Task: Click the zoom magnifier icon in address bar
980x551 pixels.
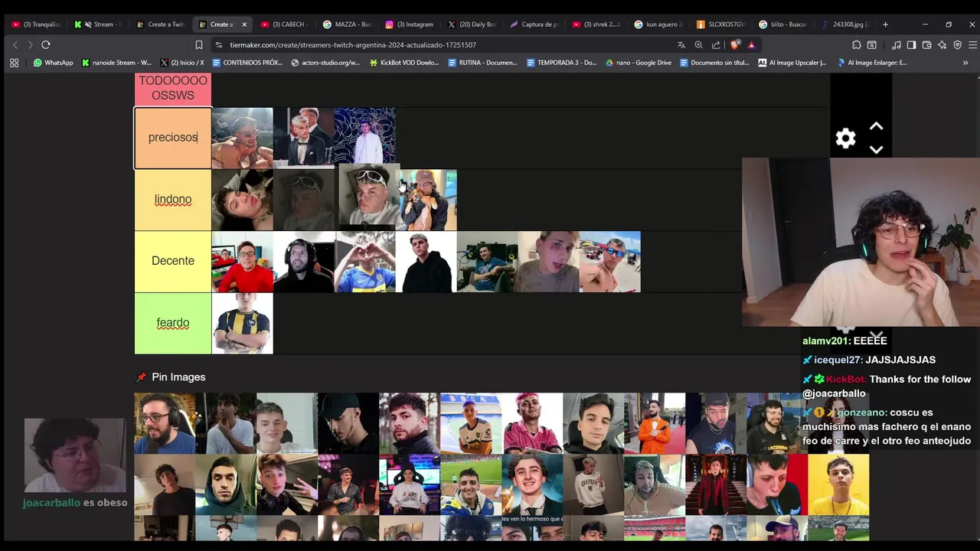Action: point(698,45)
